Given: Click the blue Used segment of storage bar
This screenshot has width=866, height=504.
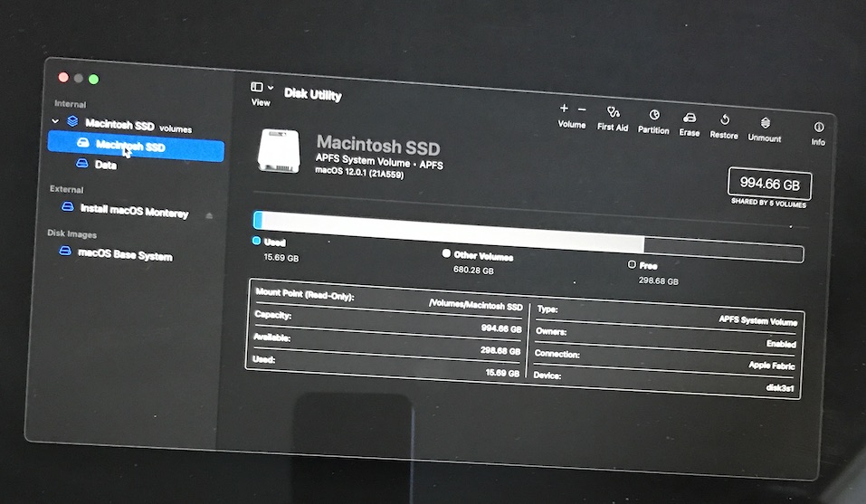Looking at the screenshot, I should [257, 220].
